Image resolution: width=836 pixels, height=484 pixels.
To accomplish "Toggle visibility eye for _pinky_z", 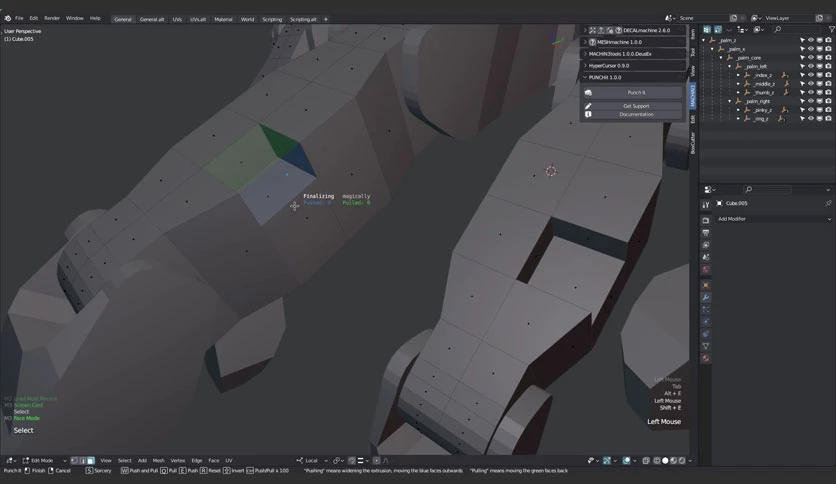I will coord(811,110).
